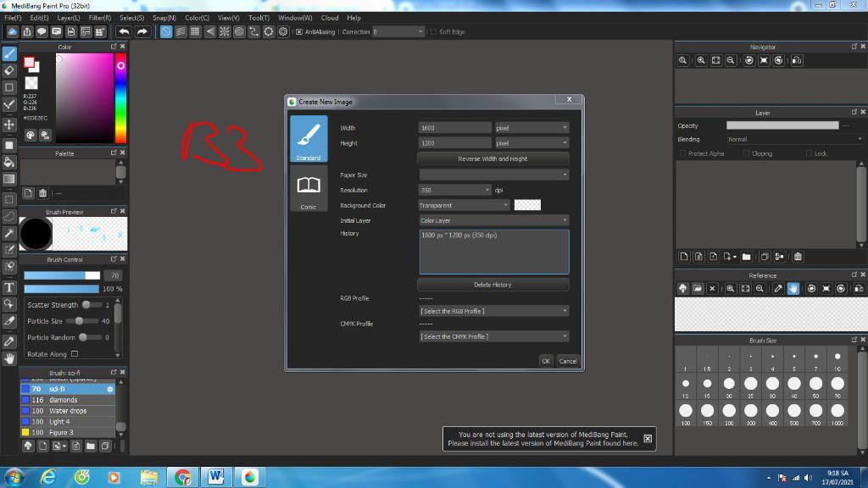Add a layer folder in Layer panel
868x488 pixels.
746,257
